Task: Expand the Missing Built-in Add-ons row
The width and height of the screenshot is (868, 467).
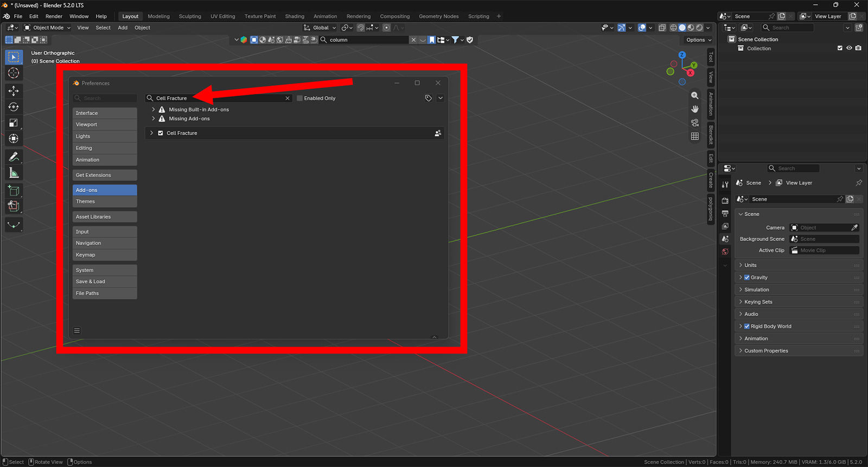Action: click(x=154, y=110)
